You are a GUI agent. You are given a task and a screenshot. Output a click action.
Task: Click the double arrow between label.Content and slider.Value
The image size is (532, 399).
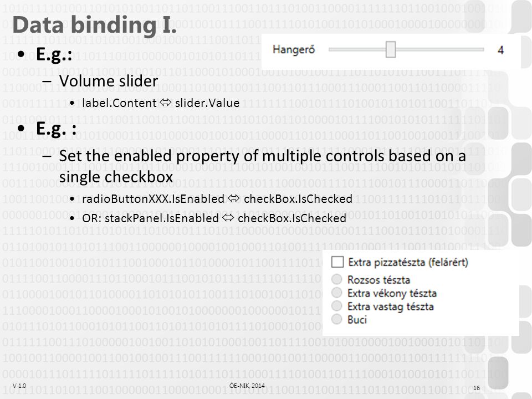(166, 103)
